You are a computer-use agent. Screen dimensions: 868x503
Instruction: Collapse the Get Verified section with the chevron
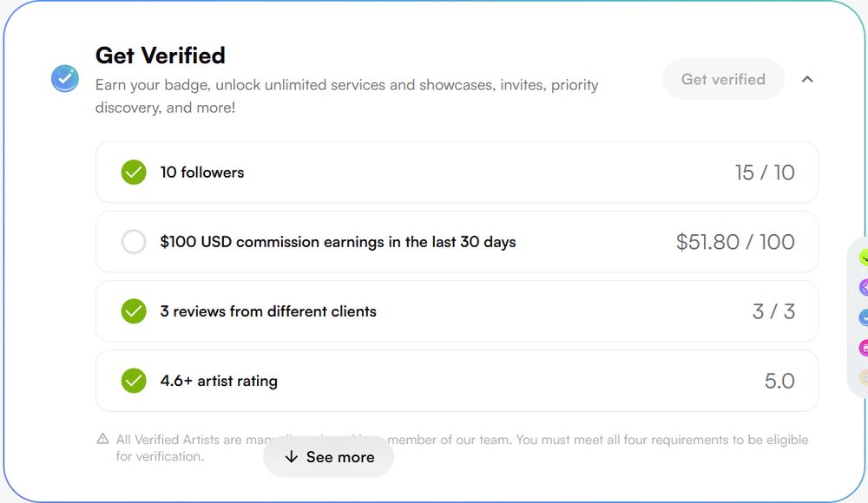coord(807,79)
